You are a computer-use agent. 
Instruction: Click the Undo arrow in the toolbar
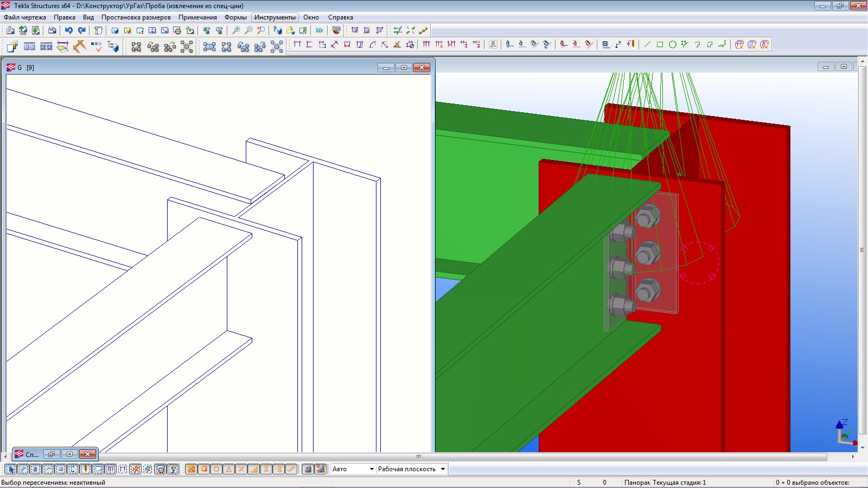pyautogui.click(x=69, y=30)
